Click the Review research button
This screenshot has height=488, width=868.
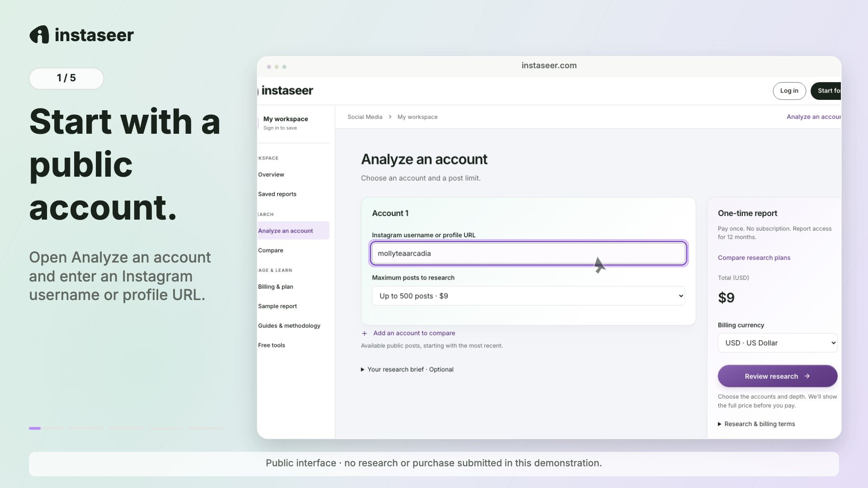(777, 376)
